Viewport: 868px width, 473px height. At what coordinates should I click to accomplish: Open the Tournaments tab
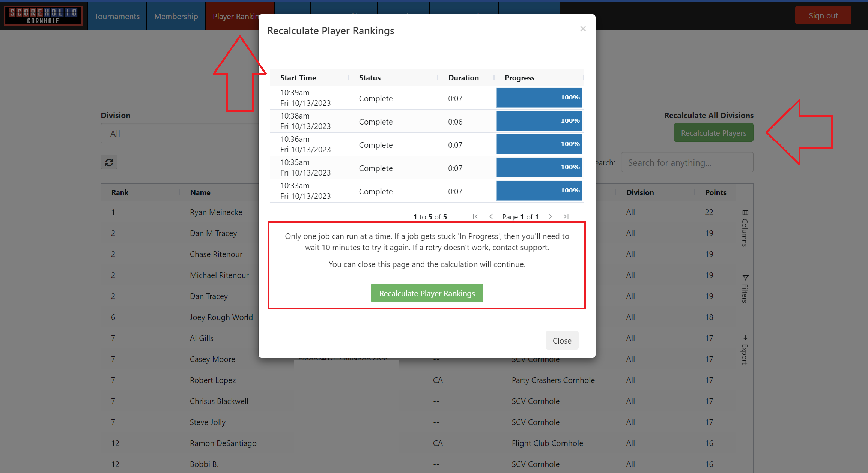[x=117, y=16]
